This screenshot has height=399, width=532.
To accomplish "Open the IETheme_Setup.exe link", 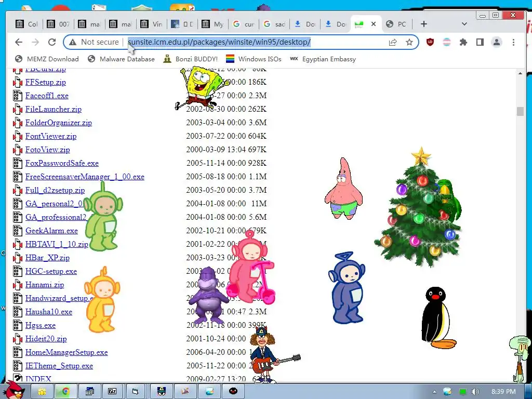I will tap(59, 366).
